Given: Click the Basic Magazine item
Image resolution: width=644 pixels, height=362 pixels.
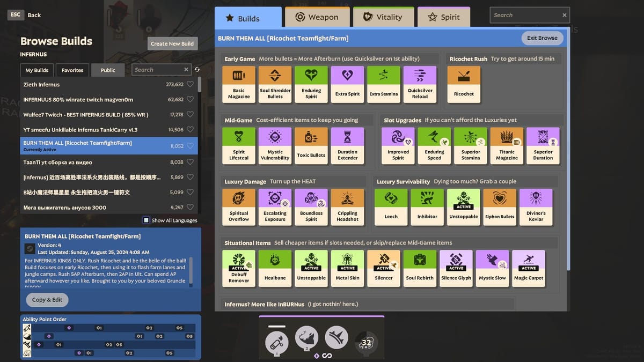Looking at the screenshot, I should coord(239,83).
